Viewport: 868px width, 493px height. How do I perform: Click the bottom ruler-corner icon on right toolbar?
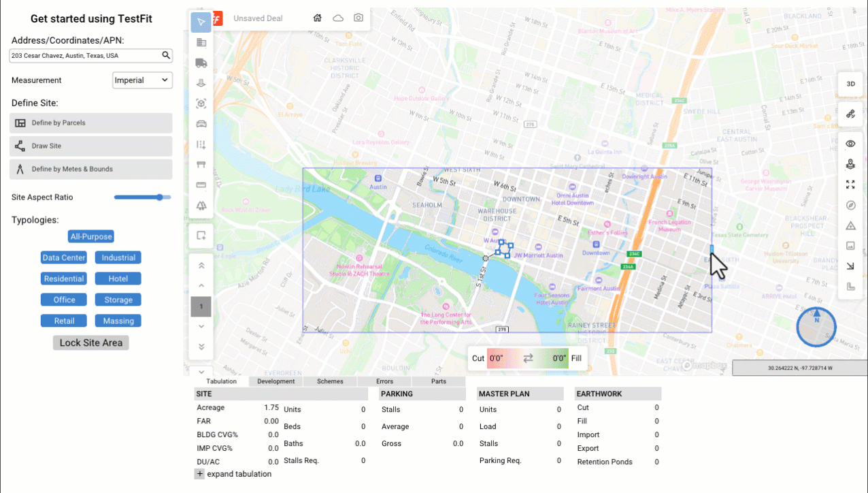850,287
